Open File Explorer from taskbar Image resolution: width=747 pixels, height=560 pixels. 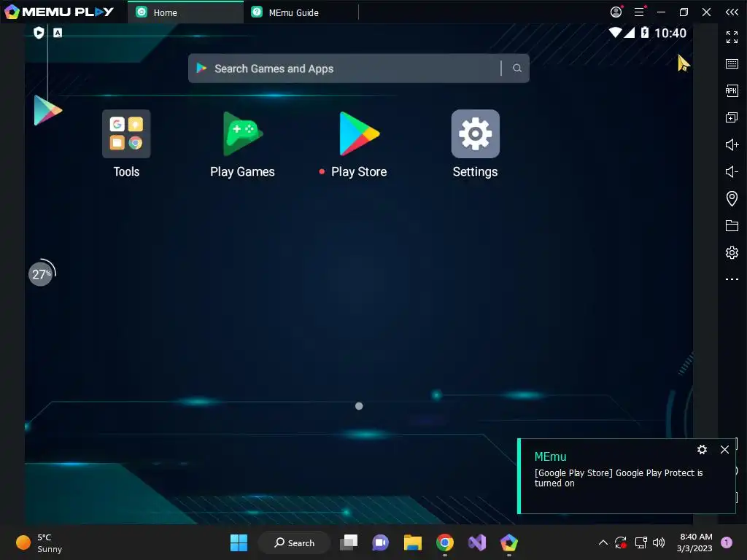click(413, 542)
